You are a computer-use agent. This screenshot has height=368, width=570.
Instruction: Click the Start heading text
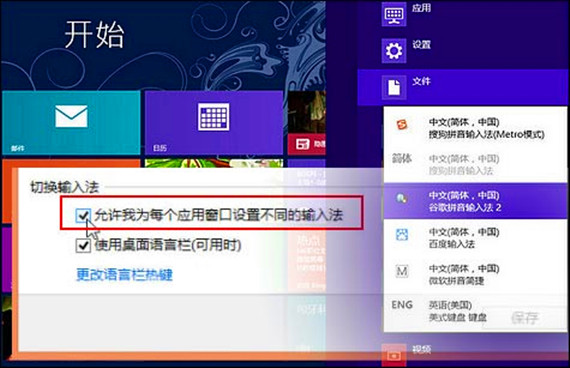click(95, 35)
